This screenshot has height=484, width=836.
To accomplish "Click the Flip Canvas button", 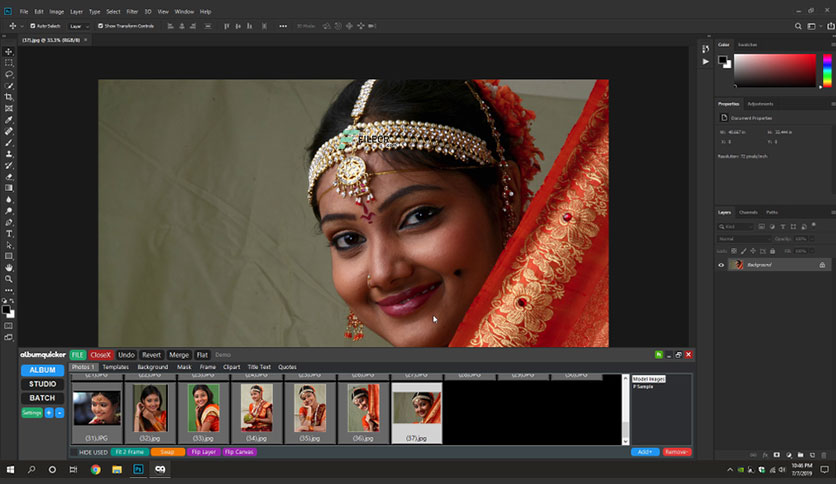I will (x=239, y=452).
